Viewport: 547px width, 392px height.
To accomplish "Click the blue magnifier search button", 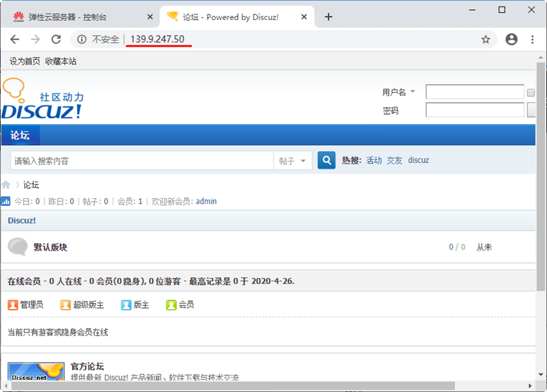I will (x=326, y=160).
